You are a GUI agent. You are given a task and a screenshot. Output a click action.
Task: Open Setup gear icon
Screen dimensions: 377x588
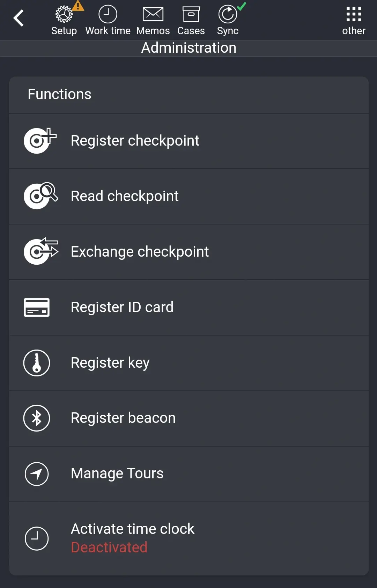point(64,15)
